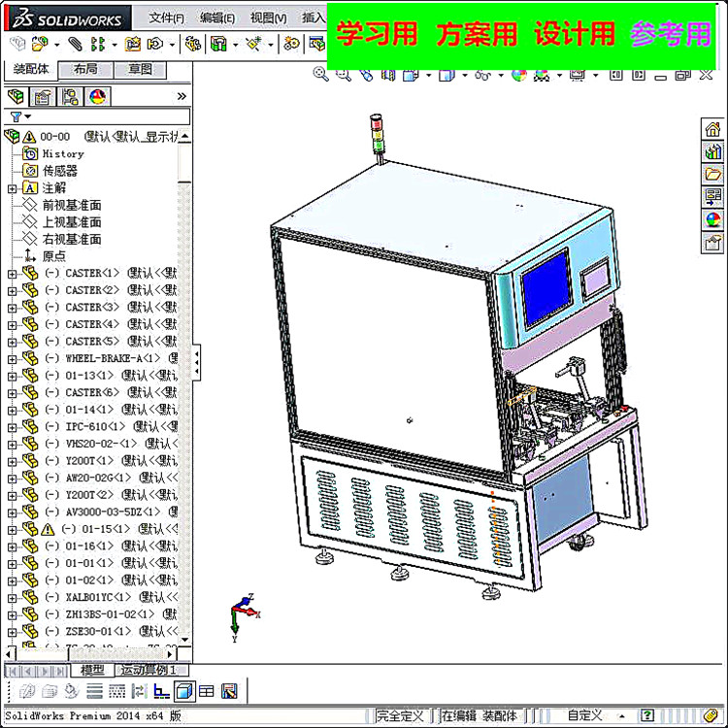Image resolution: width=728 pixels, height=728 pixels.
Task: Toggle the shaded cube icon in bottom toolbar
Action: pyautogui.click(x=184, y=692)
